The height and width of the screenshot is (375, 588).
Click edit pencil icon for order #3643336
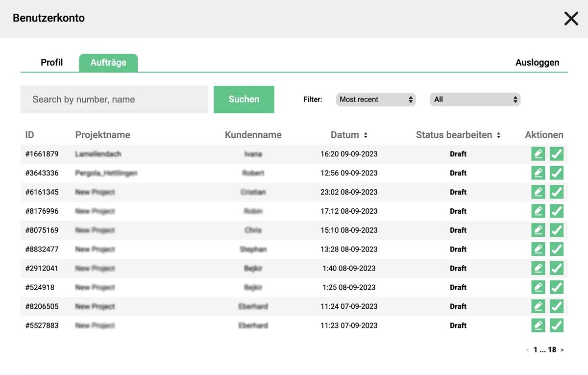[x=538, y=173]
